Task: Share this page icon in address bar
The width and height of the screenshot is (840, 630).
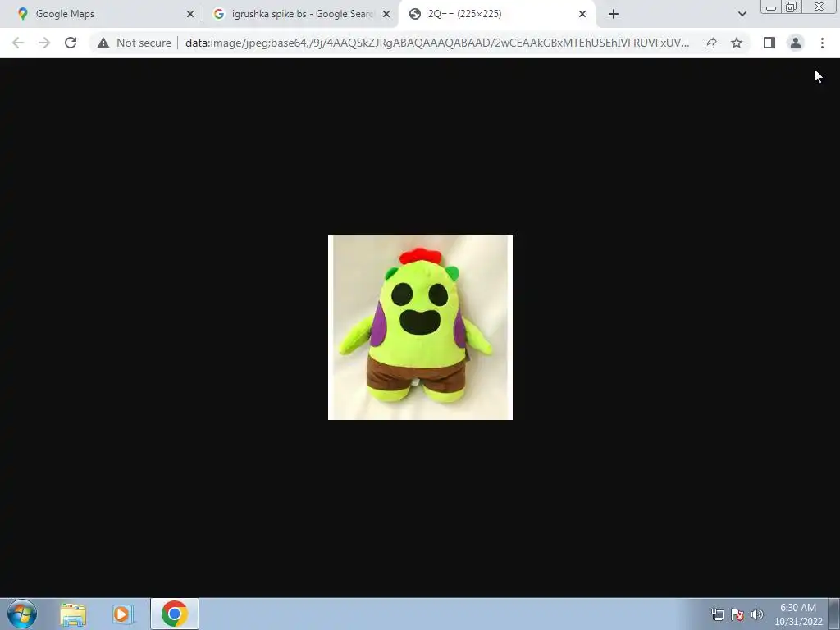Action: coord(710,43)
